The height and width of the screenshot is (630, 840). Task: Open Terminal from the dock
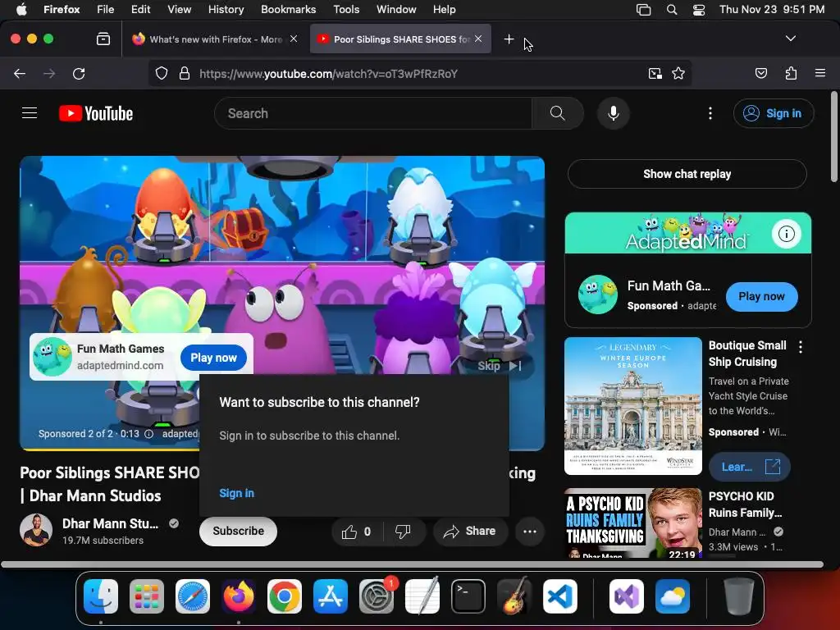coord(468,596)
